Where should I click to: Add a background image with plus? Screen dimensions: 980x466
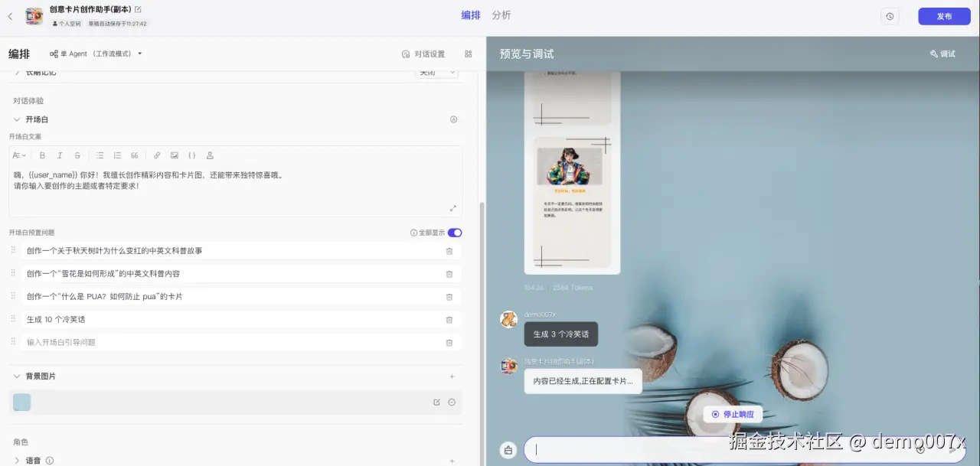pos(452,376)
